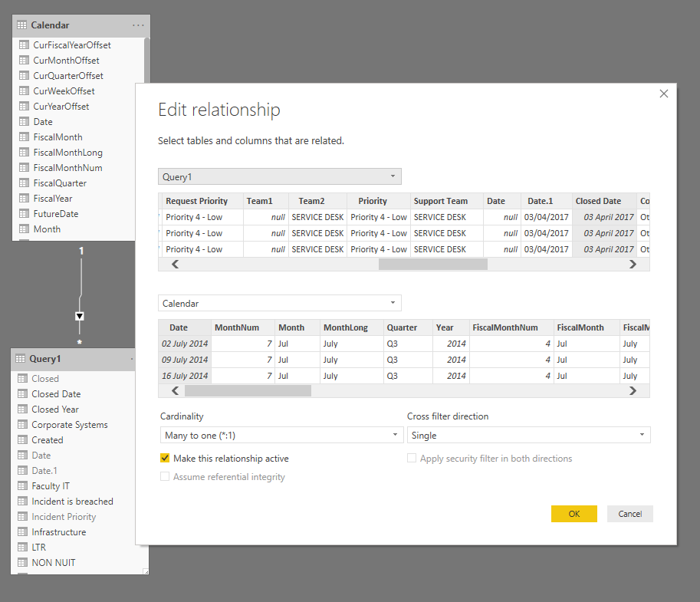Click the Query1 table resize handle corner
Image resolution: width=700 pixels, height=602 pixels.
146,571
